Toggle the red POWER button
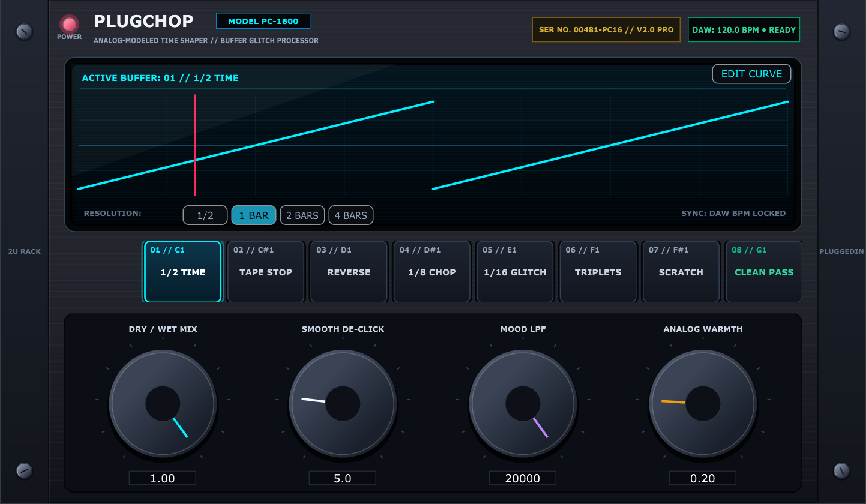Viewport: 866px width, 504px height. tap(70, 24)
